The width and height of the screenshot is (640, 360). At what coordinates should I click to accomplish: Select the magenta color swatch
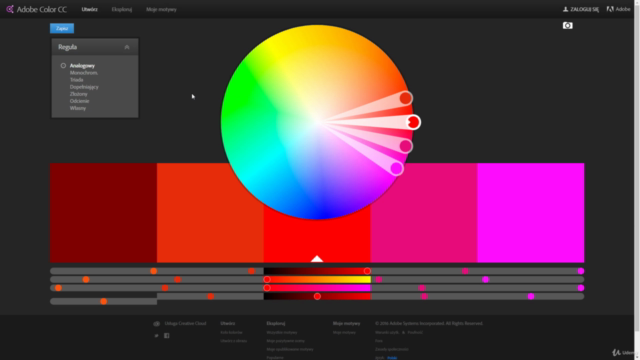(531, 213)
